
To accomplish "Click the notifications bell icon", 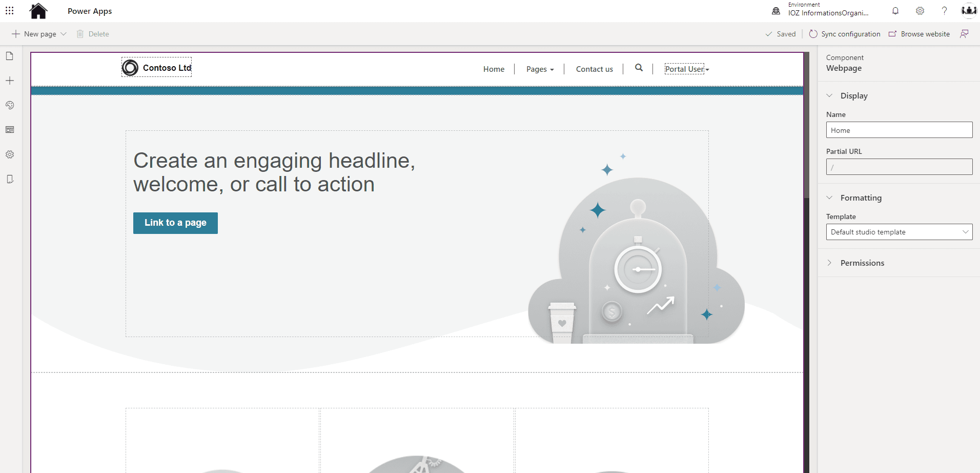I will tap(895, 11).
